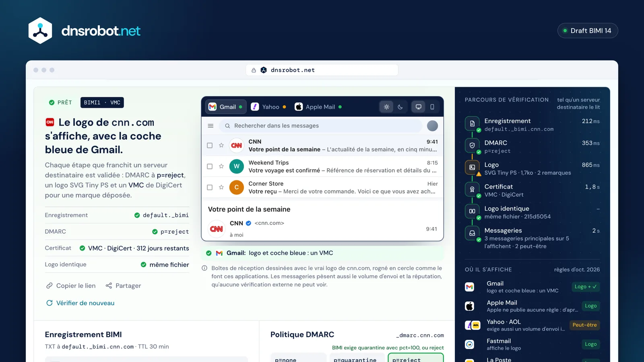This screenshot has width=644, height=362.
Task: Click the Messageries step inbox icon
Action: [x=472, y=233]
